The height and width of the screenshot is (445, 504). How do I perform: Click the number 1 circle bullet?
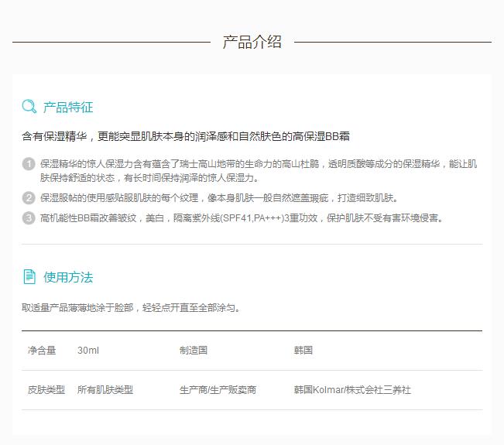[x=29, y=164]
